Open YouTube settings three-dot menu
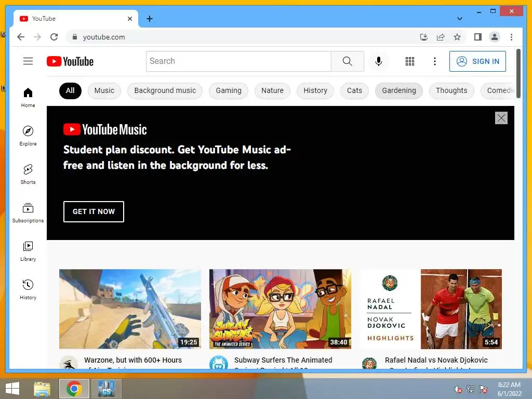 [435, 61]
